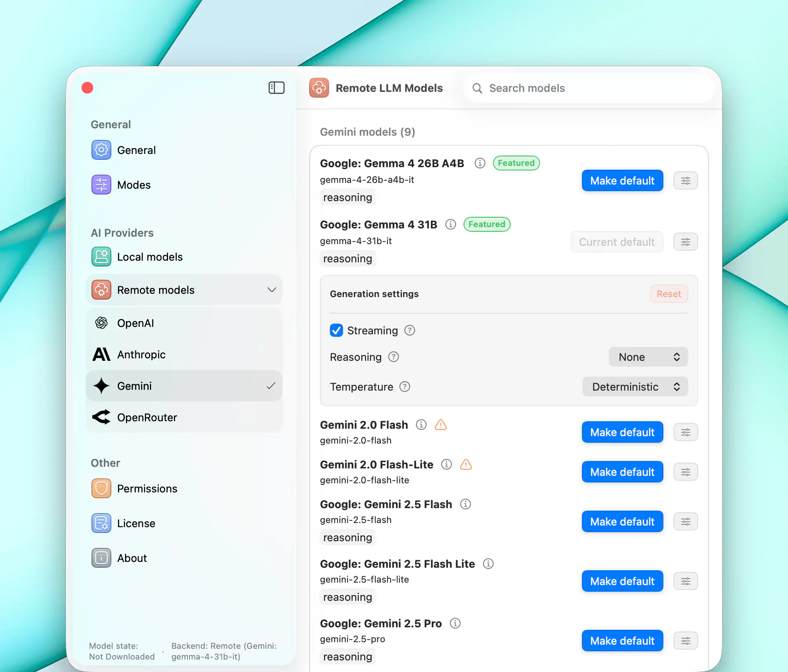This screenshot has height=672, width=788.
Task: Open info for Gemma 4 26B A4B
Action: (x=480, y=163)
